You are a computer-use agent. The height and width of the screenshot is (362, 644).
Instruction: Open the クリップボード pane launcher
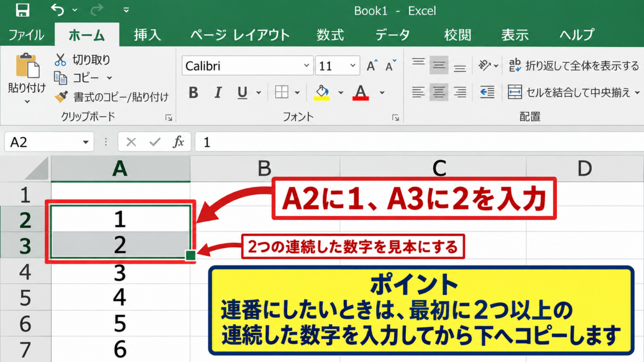click(169, 118)
